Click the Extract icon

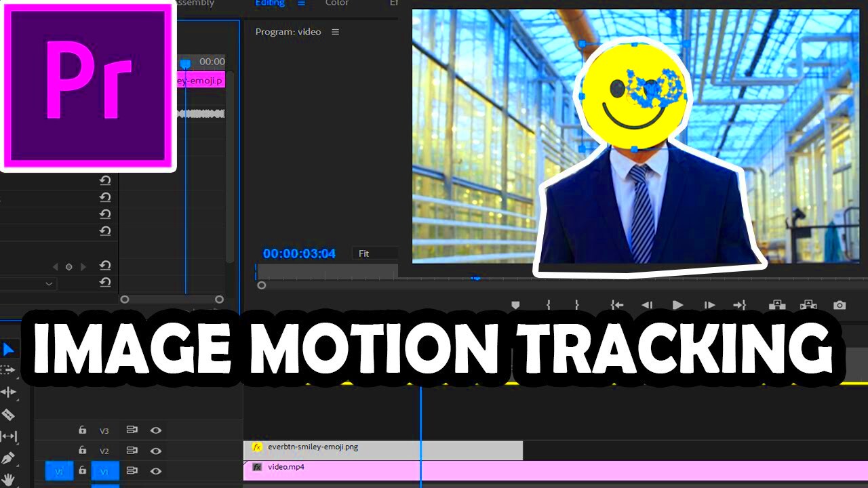click(808, 306)
